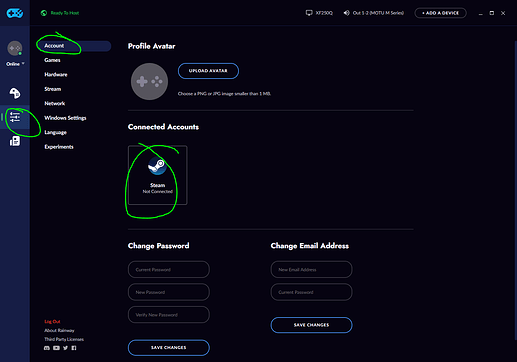Open the Experiments settings tab
This screenshot has width=517, height=362.
click(x=59, y=147)
